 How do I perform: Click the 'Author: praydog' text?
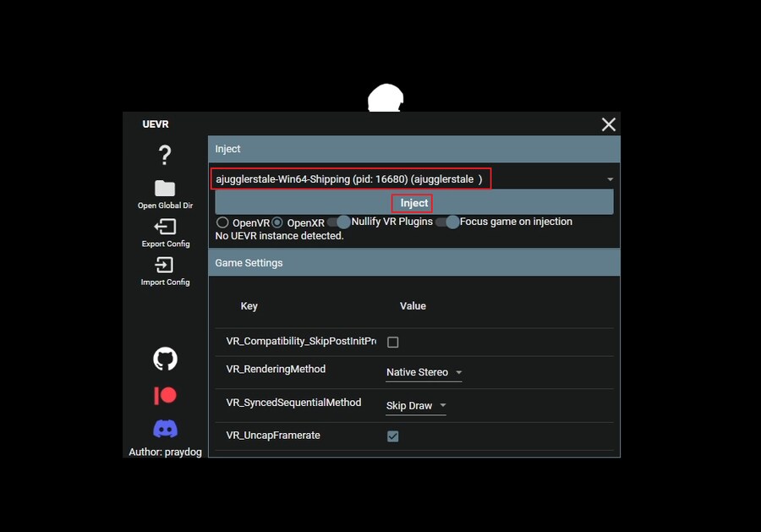click(165, 452)
